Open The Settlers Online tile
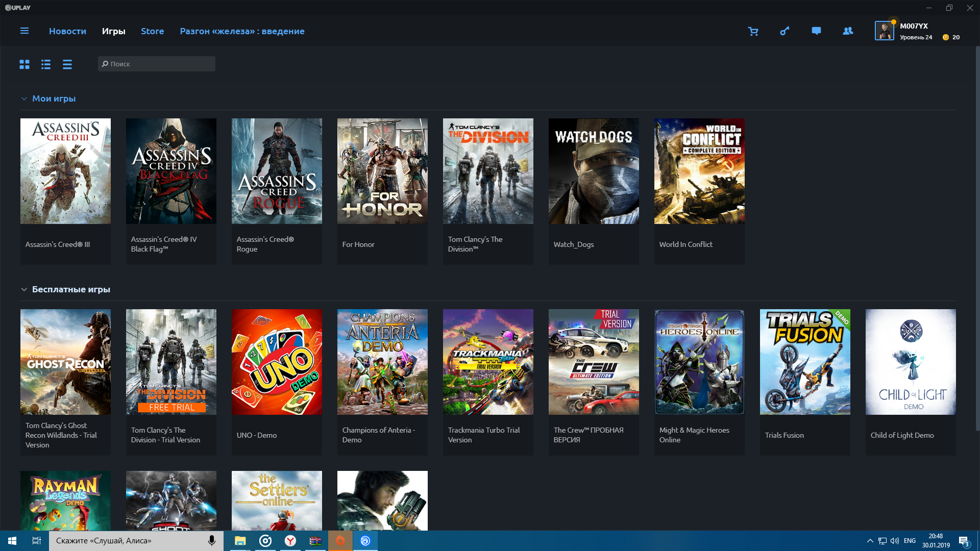The height and width of the screenshot is (551, 980). (x=277, y=500)
